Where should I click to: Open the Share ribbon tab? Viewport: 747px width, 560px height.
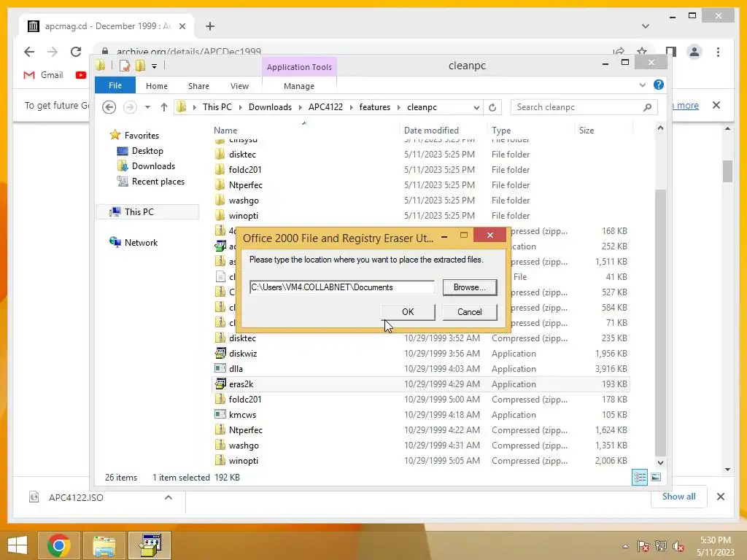point(198,86)
